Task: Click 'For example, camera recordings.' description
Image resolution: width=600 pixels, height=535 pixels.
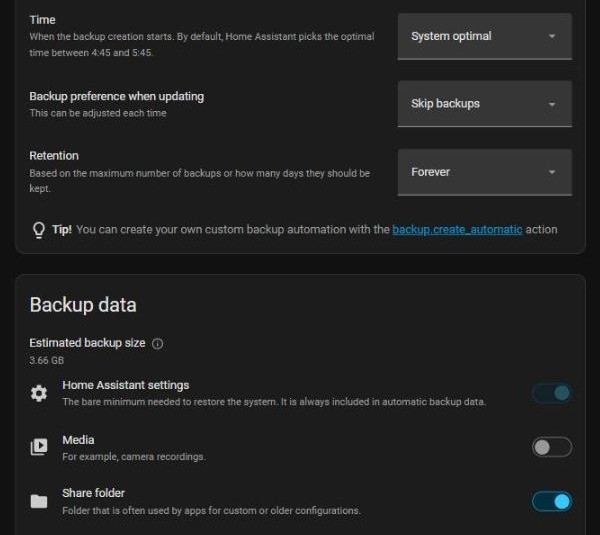Action: [134, 457]
